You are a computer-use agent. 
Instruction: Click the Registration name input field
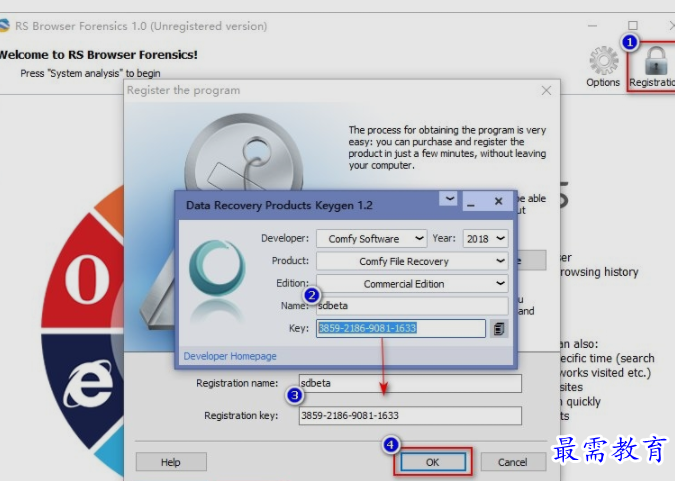click(410, 383)
